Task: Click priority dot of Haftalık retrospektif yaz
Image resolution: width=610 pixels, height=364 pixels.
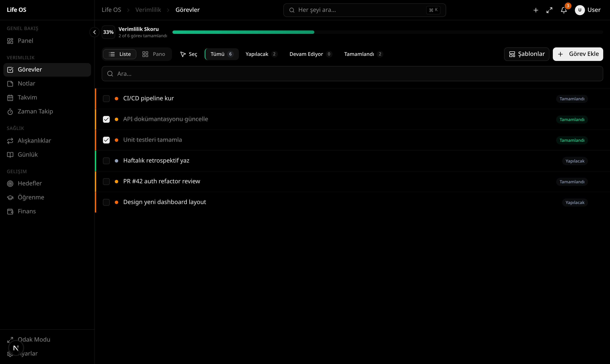Action: coord(117,161)
